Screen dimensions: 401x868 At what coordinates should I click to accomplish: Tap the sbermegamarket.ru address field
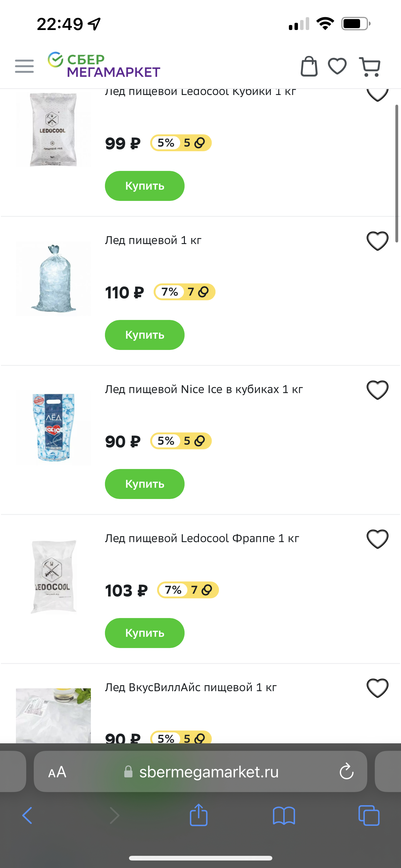click(209, 772)
